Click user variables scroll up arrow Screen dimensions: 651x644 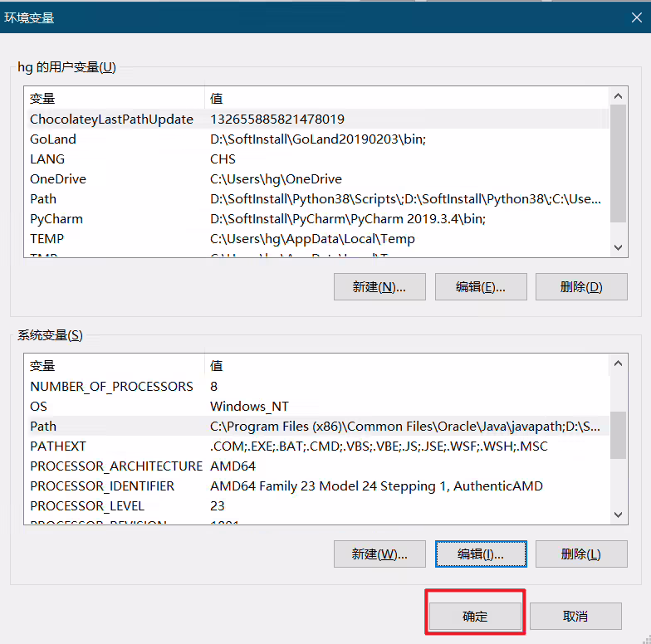pyautogui.click(x=618, y=96)
